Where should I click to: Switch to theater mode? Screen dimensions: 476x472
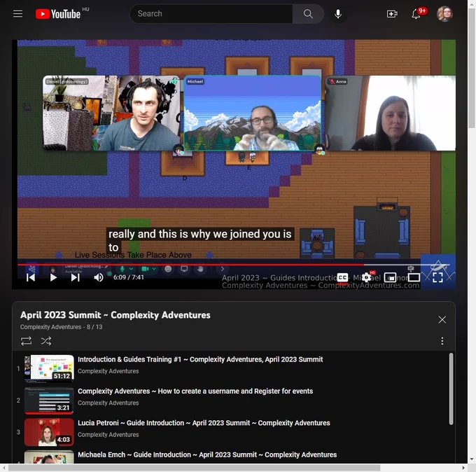(x=414, y=277)
